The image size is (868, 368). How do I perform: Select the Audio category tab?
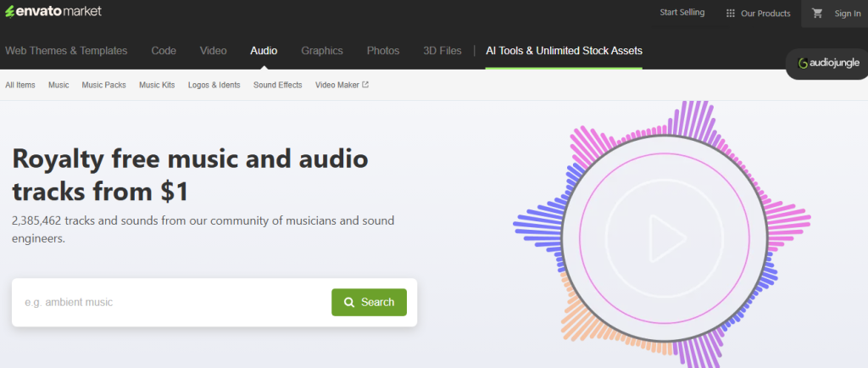point(264,51)
